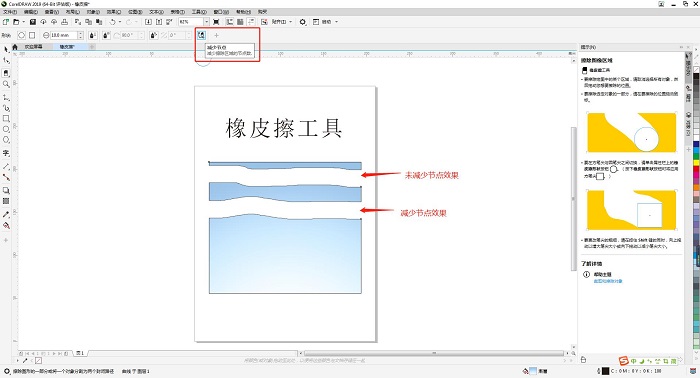Choose the round eraser nib shape
Viewport: 700px width, 378px height.
21,35
